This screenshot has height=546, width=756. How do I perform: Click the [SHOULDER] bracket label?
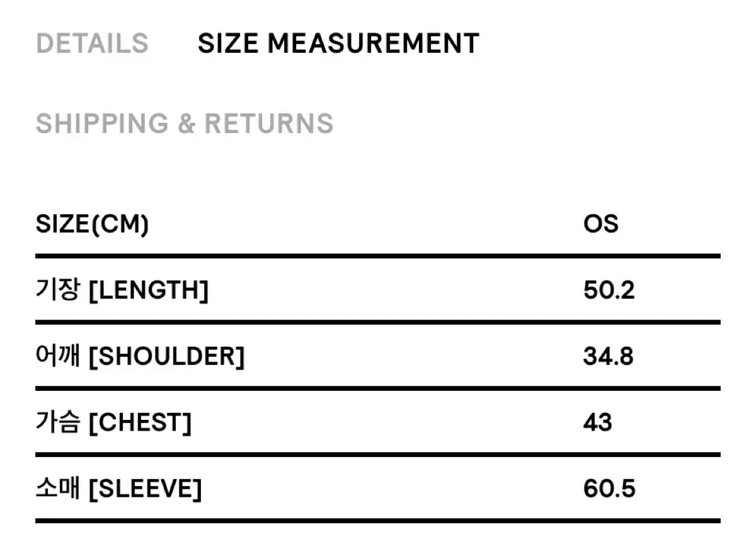[x=166, y=357]
